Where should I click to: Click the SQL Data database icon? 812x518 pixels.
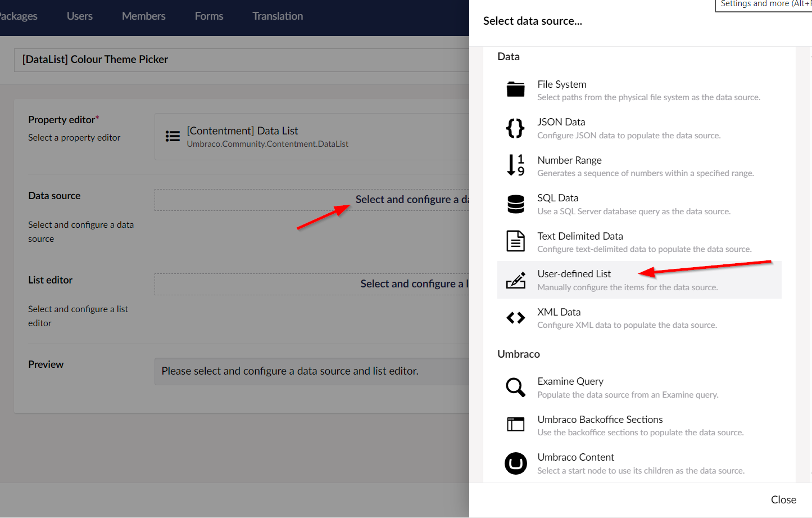click(x=515, y=204)
